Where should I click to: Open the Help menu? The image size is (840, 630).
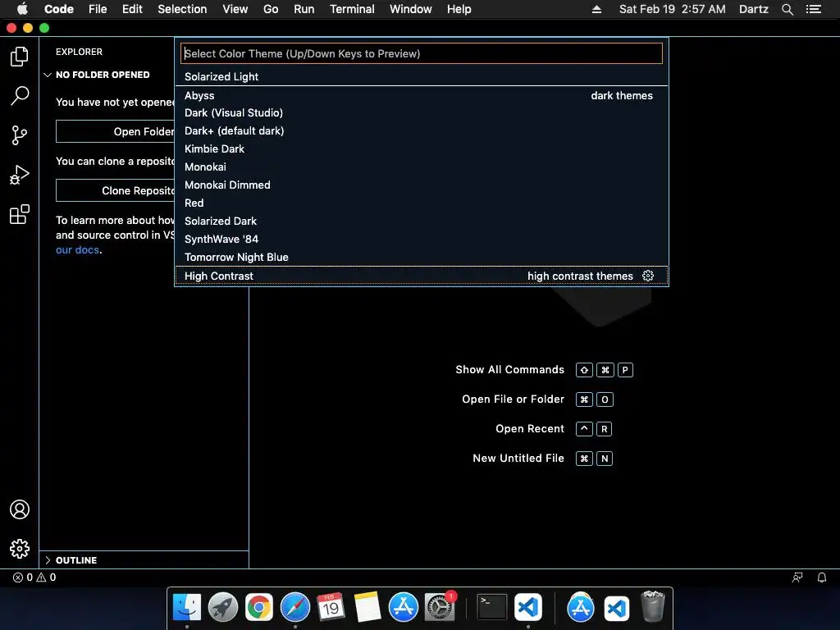[459, 9]
